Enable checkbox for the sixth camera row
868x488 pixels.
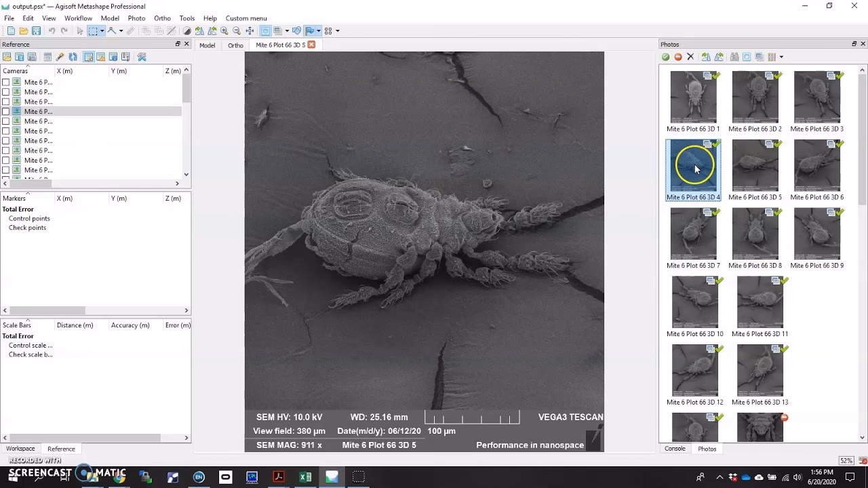tap(6, 131)
